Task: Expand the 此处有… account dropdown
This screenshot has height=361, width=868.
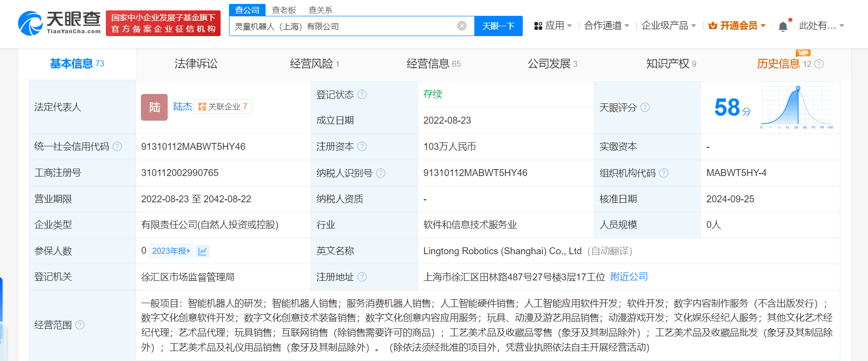Action: point(822,25)
